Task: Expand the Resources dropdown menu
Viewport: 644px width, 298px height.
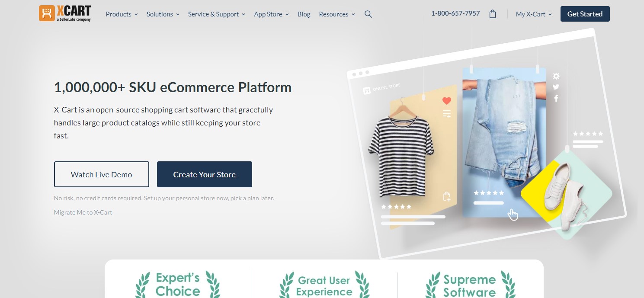Action: click(337, 14)
